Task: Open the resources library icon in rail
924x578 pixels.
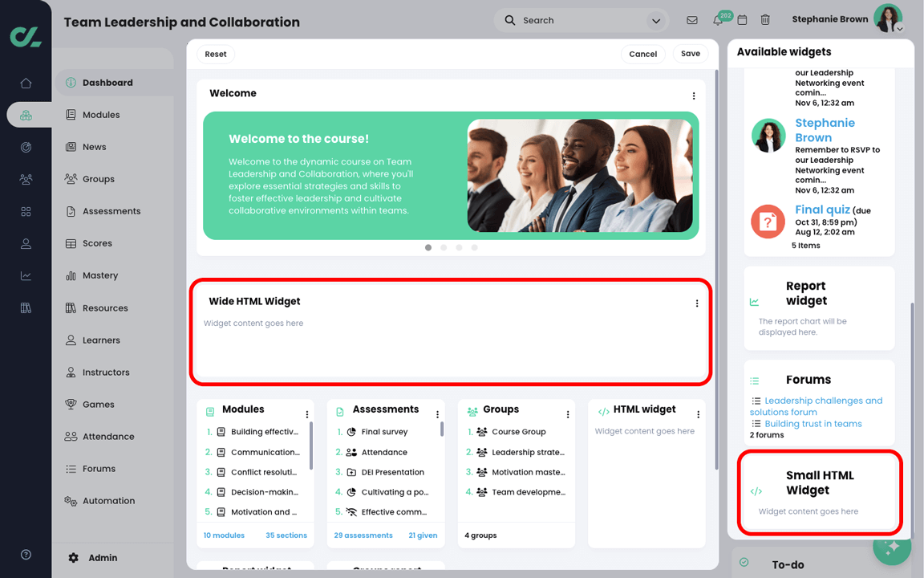Action: coord(26,308)
